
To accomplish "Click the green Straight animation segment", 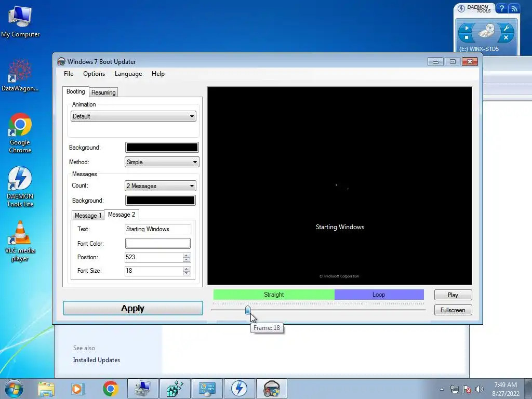I will [274, 295].
